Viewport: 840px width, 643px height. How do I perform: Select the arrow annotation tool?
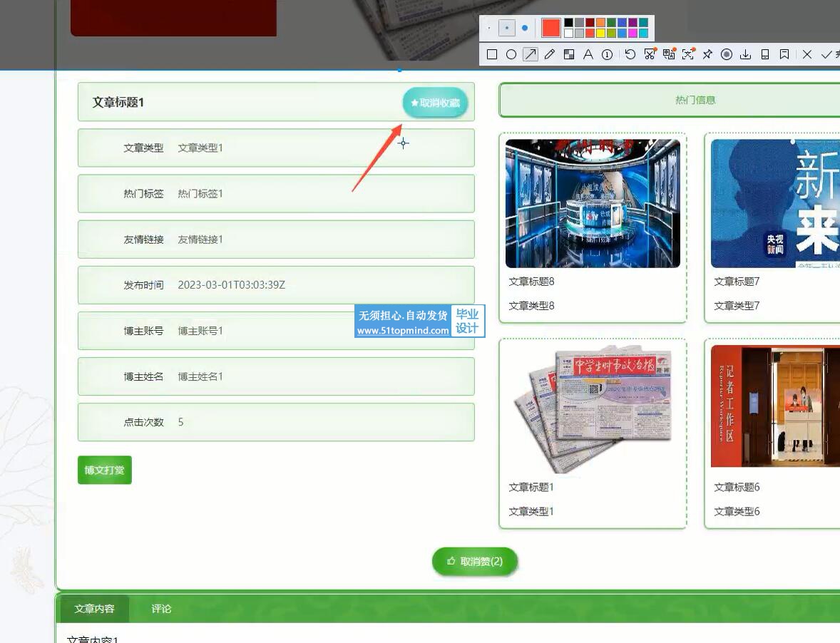(531, 55)
